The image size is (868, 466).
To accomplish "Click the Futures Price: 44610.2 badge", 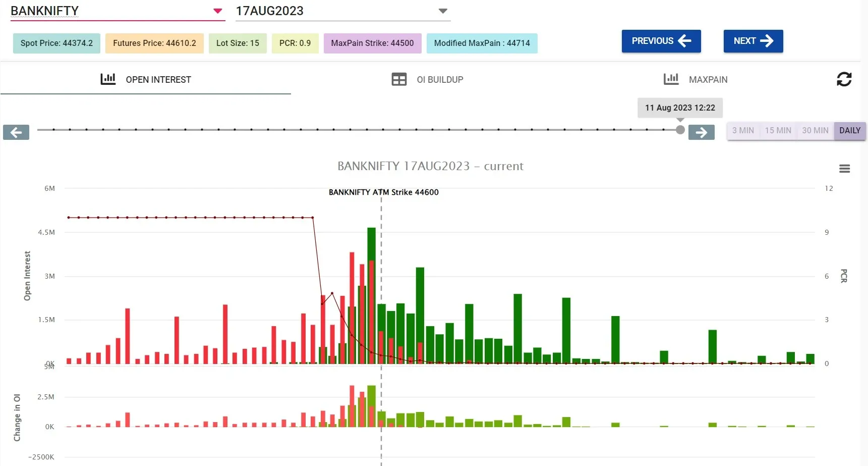I will [x=154, y=43].
